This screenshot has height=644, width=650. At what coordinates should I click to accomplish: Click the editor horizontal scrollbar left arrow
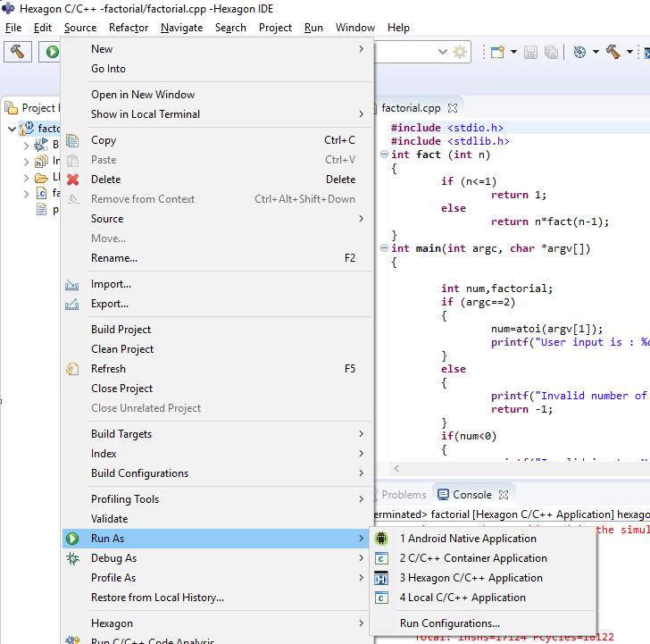pyautogui.click(x=396, y=469)
